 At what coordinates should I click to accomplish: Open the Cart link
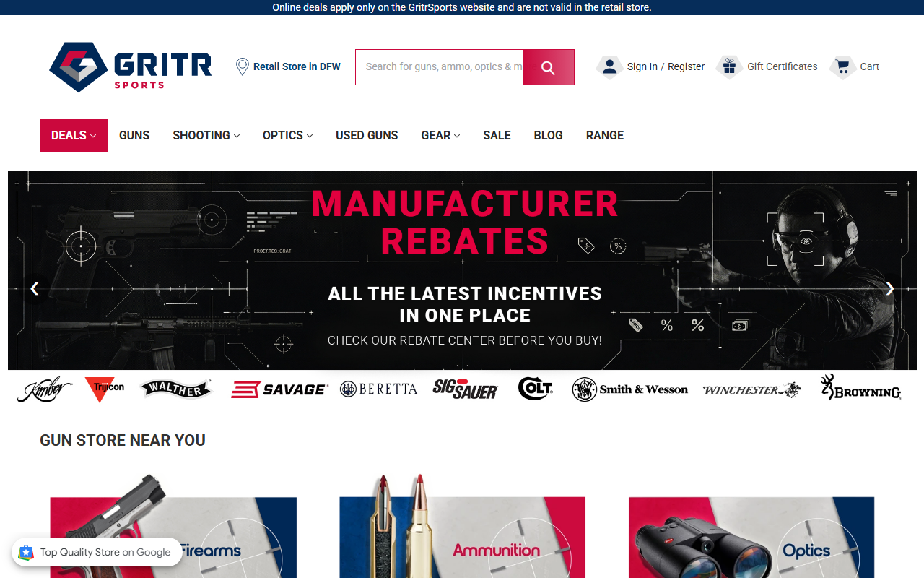coord(870,66)
